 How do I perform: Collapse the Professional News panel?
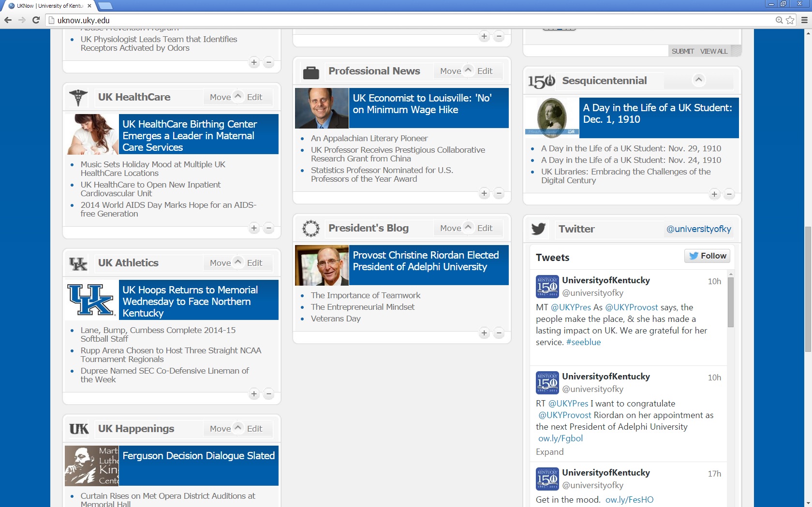pyautogui.click(x=468, y=70)
